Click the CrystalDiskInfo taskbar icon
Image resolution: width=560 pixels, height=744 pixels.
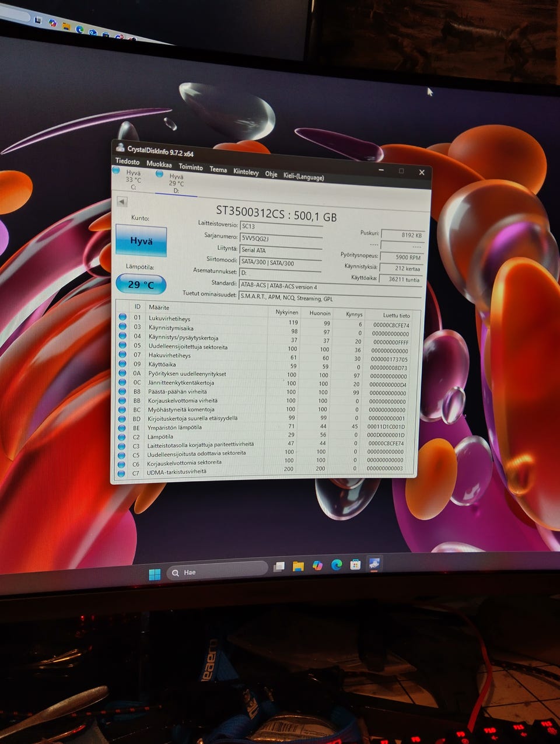374,564
